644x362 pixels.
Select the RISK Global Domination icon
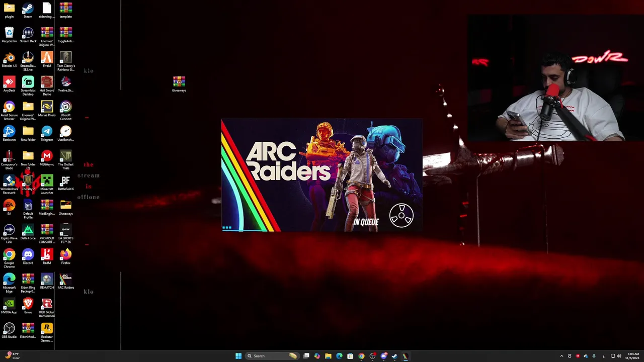[47, 307]
